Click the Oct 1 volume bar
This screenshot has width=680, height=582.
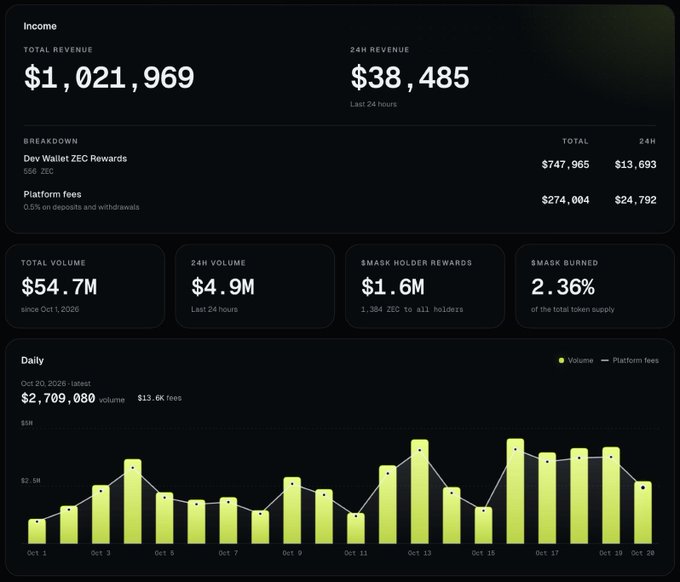37,531
